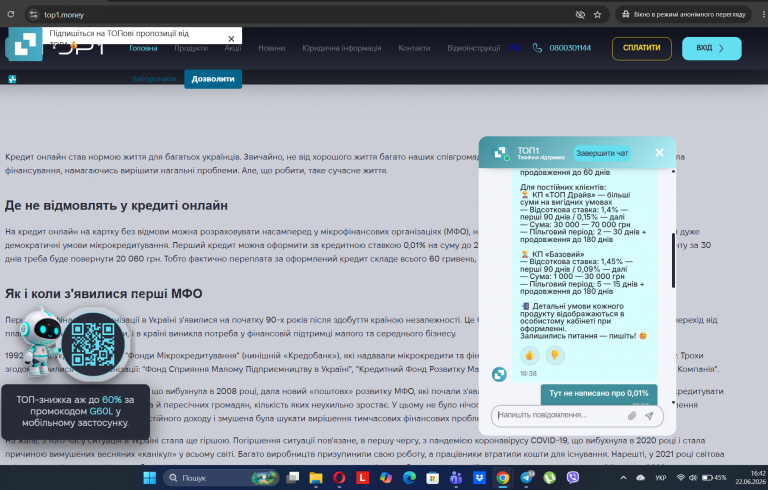The height and width of the screenshot is (490, 768).
Task: Bookmark this page with the star icon
Action: tap(598, 15)
